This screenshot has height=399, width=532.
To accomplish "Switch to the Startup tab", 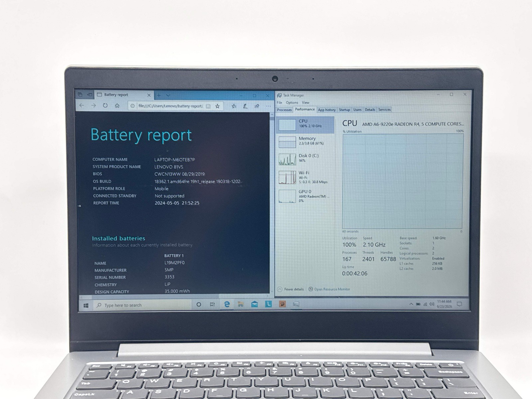I will click(x=344, y=110).
